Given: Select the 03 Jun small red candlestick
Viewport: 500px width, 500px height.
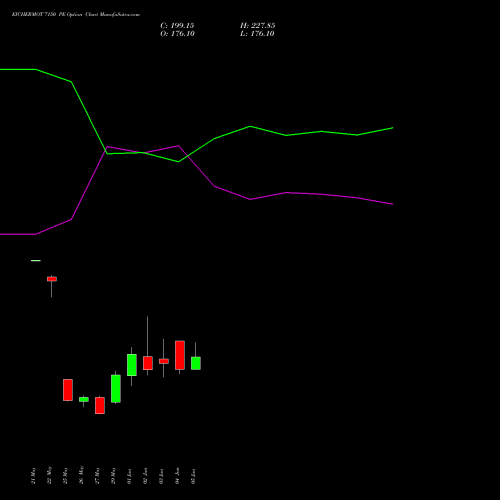Looking at the screenshot, I should point(164,361).
